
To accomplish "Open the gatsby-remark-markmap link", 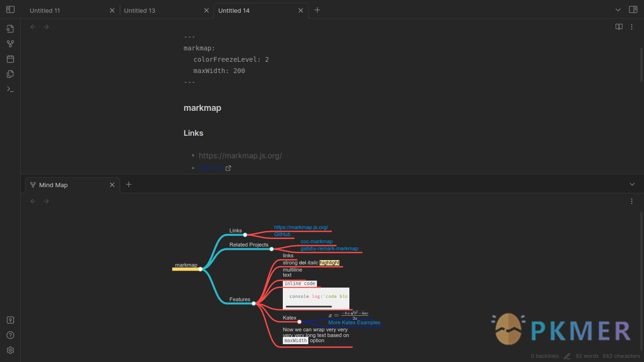I will click(x=330, y=248).
